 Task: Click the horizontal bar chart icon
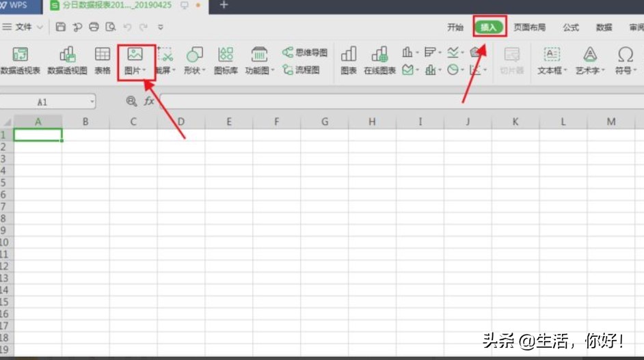point(429,52)
